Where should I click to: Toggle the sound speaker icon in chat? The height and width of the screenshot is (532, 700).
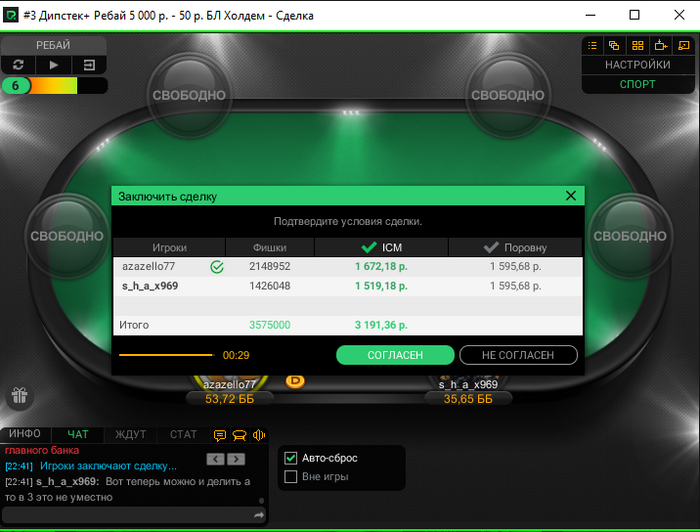pos(259,435)
